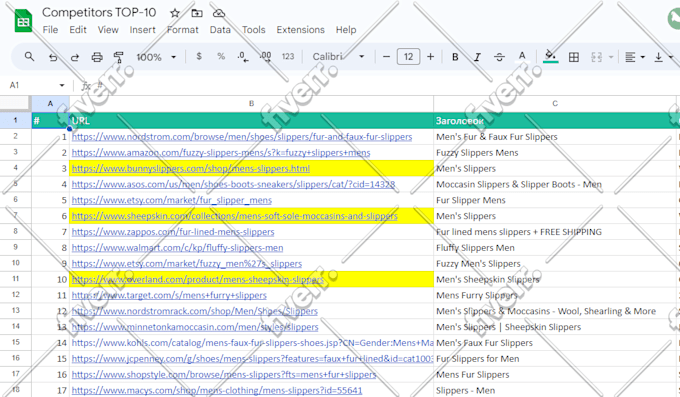The width and height of the screenshot is (680, 397).
Task: Select cell 'Fuzzy Slippers Mens'
Action: pos(555,153)
